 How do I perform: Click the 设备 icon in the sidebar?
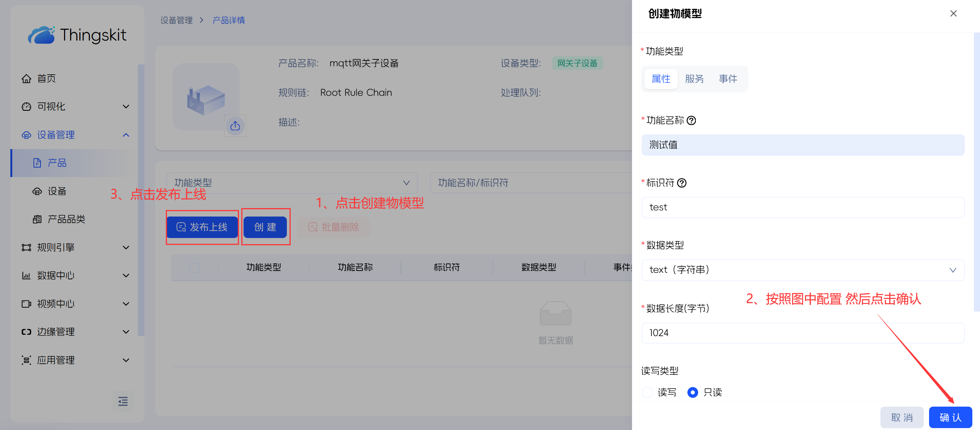(37, 191)
